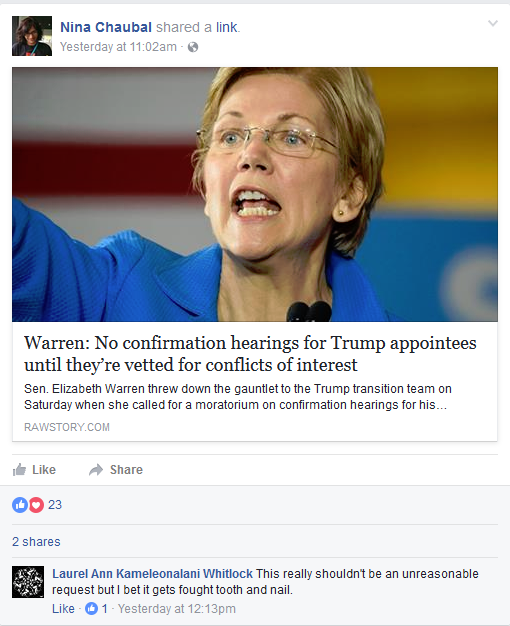The width and height of the screenshot is (510, 626).
Task: Click the small like icon on the comment
Action: coord(91,608)
